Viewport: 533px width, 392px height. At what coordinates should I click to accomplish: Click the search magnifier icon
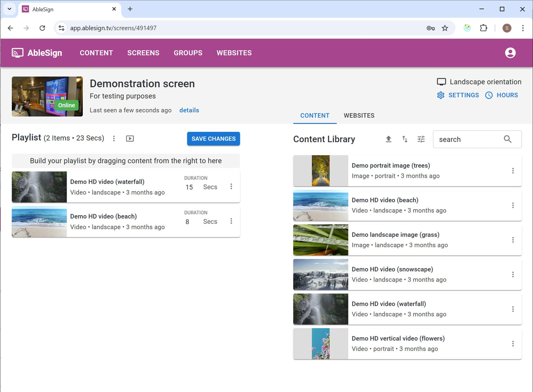(507, 139)
